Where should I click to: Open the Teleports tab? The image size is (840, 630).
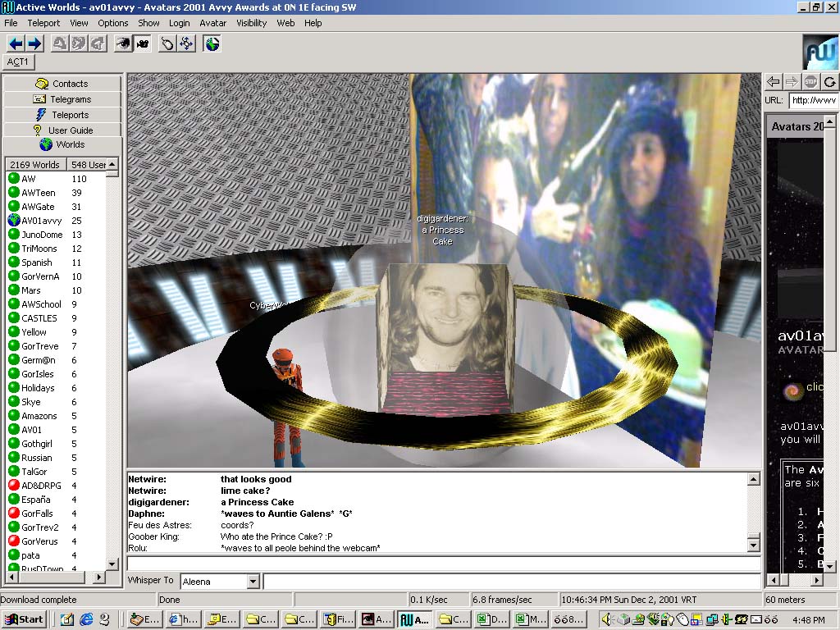click(x=62, y=115)
